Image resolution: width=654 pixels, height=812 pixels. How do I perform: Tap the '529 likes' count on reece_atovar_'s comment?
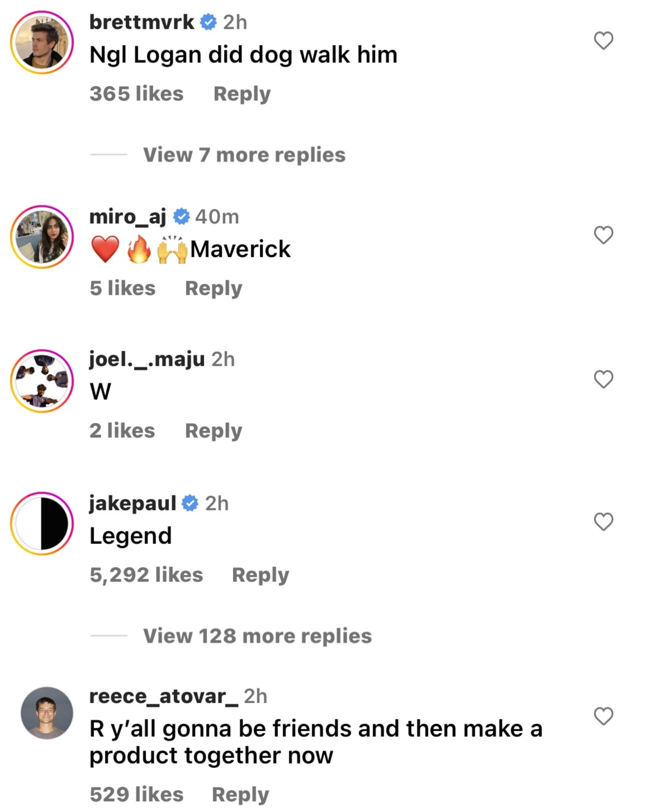coord(137,793)
